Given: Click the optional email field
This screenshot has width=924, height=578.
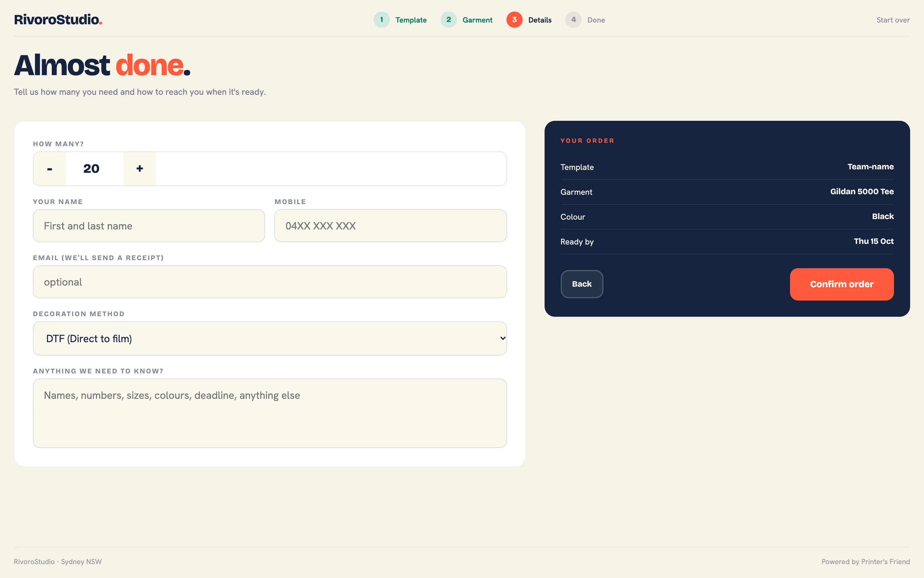Looking at the screenshot, I should [270, 282].
